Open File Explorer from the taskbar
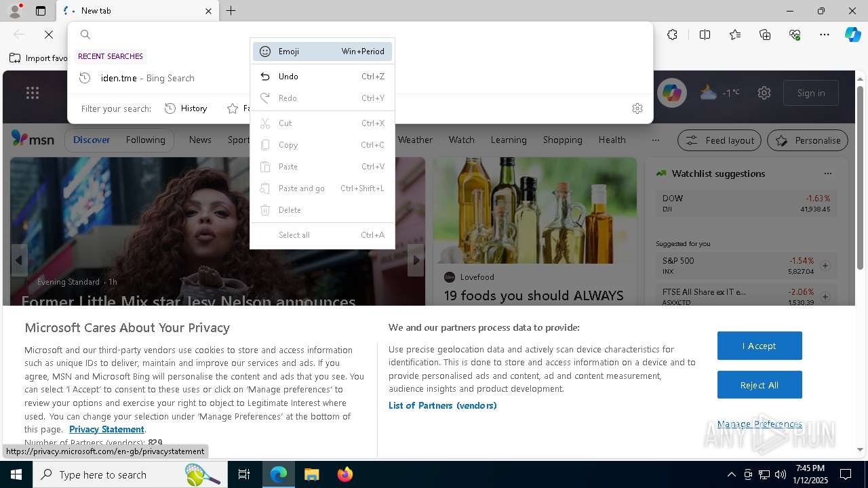Viewport: 868px width, 488px height. pyautogui.click(x=311, y=474)
